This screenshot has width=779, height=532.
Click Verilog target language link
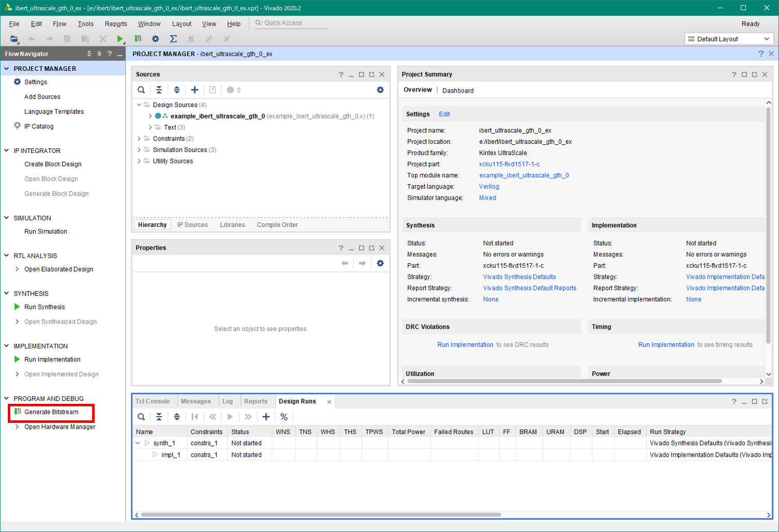(x=489, y=187)
